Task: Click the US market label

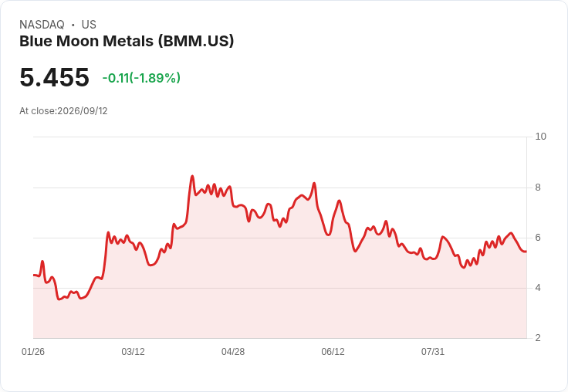Action: pyautogui.click(x=89, y=25)
